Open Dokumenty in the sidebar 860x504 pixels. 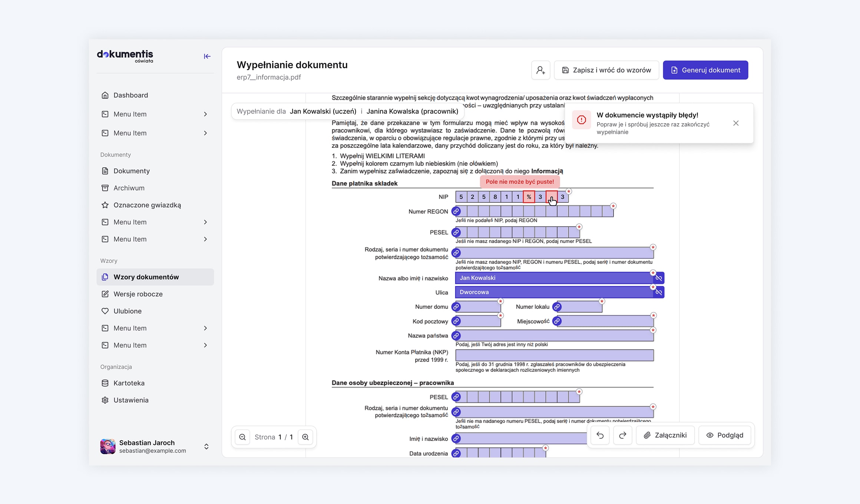[155, 171]
